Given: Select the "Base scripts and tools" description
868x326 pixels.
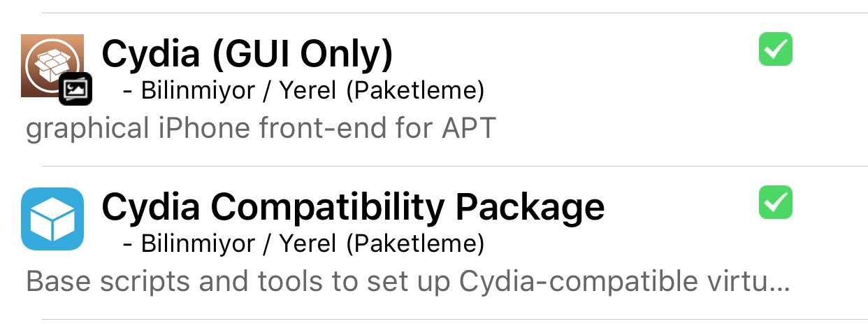Looking at the screenshot, I should pyautogui.click(x=407, y=281).
